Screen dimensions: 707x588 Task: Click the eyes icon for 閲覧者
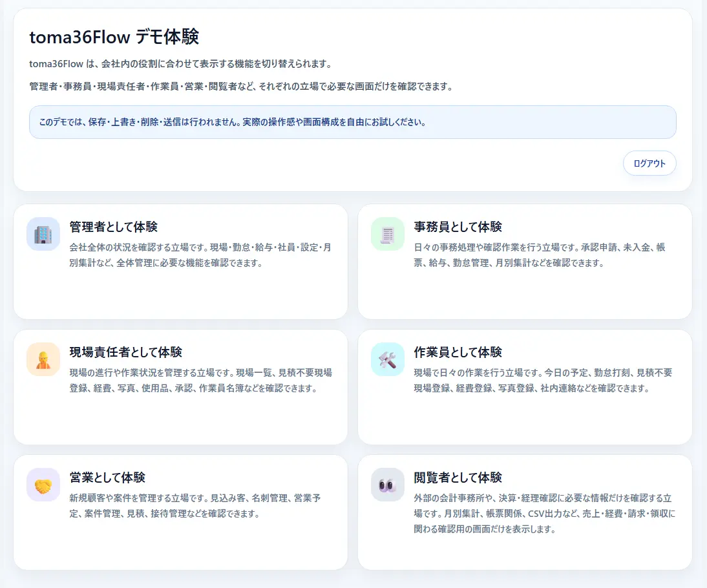388,485
